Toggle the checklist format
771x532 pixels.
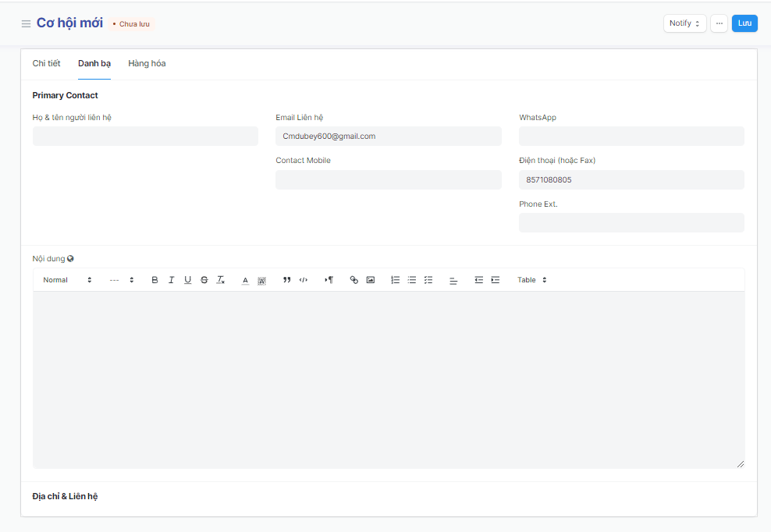[428, 280]
